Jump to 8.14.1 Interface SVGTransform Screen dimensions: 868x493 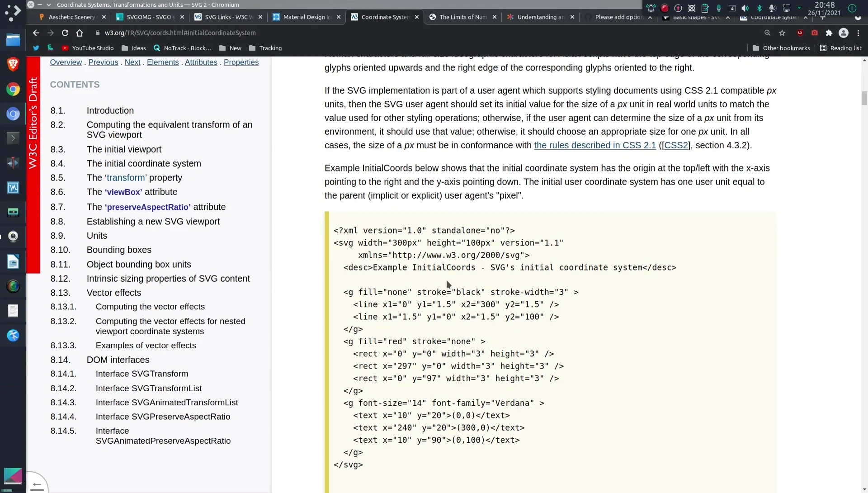point(142,374)
